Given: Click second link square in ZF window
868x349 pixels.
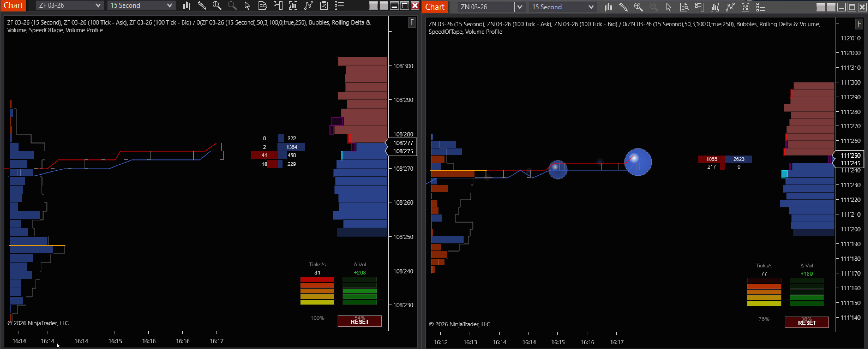Looking at the screenshot, I should point(383,5).
